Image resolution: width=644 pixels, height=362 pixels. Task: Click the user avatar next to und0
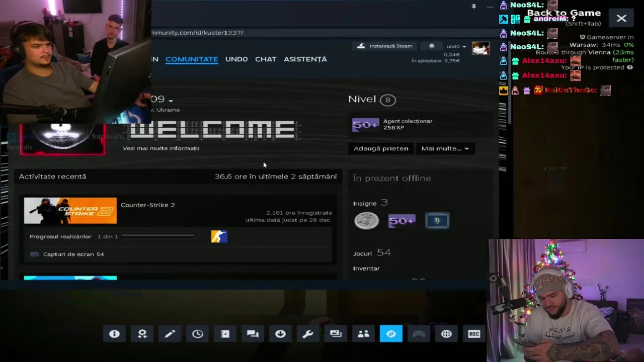pos(481,48)
